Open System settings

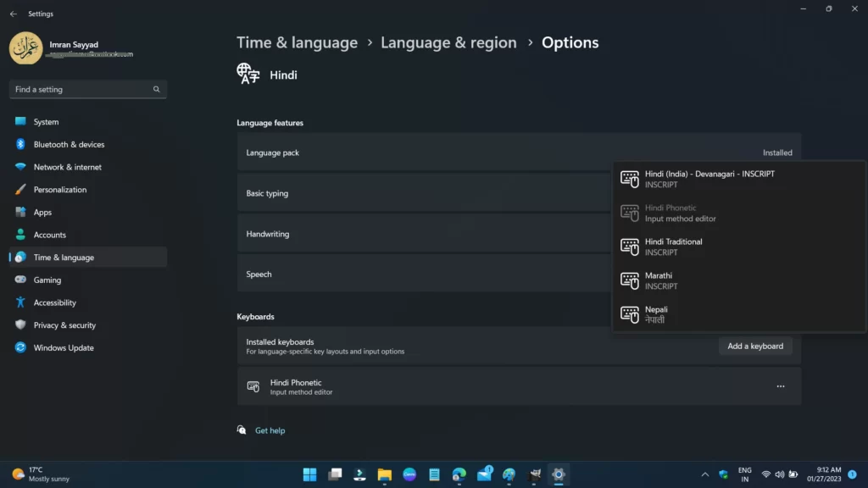[88, 122]
